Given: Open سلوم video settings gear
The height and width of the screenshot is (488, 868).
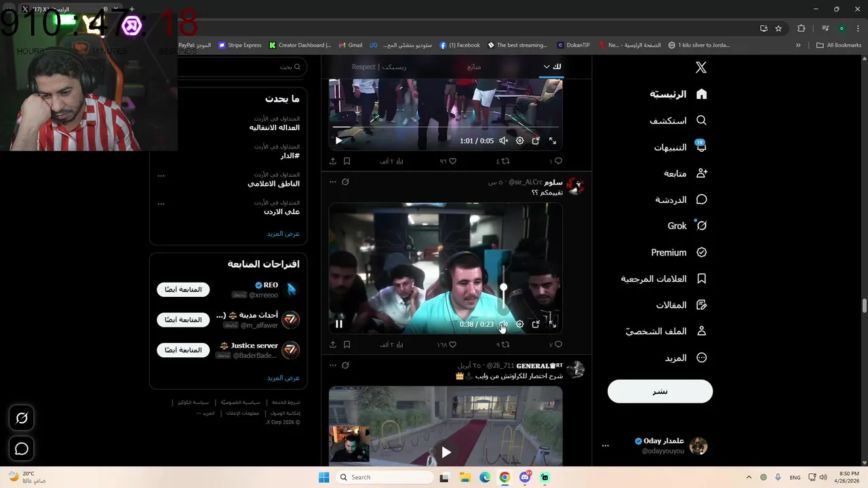Looking at the screenshot, I should tap(519, 324).
